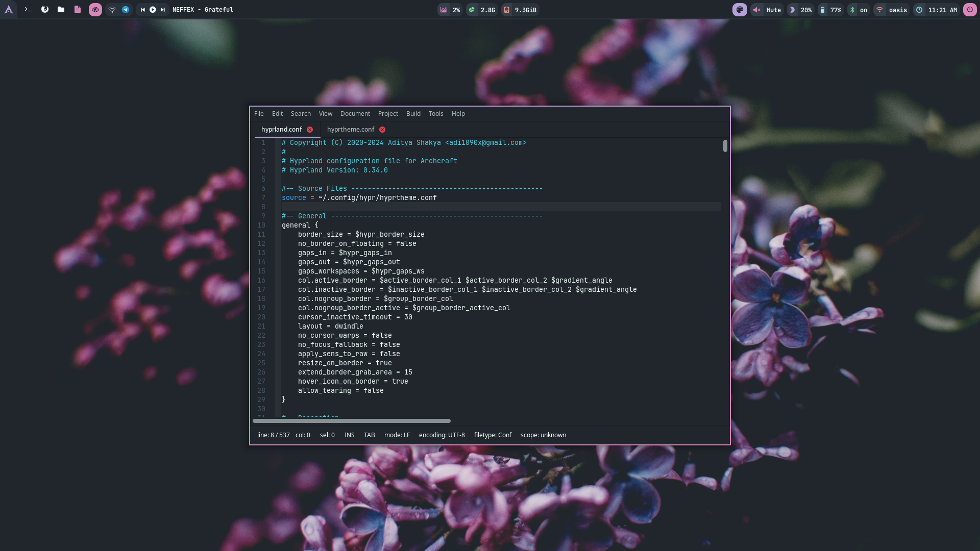Image resolution: width=980 pixels, height=551 pixels.
Task: Click the pink text editor document icon
Action: coord(78,10)
